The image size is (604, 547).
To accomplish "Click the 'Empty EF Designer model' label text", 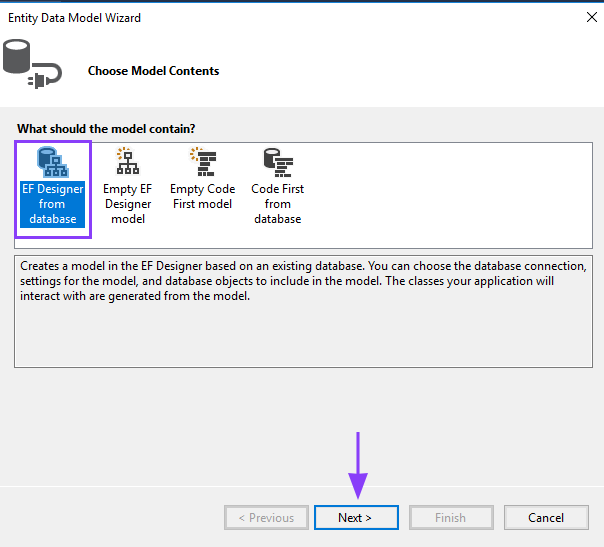I will [x=127, y=204].
